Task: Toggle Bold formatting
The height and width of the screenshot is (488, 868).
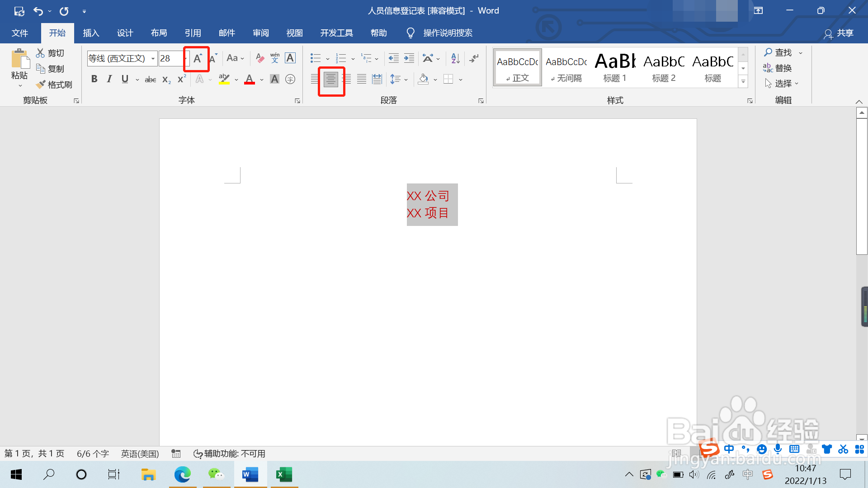Action: 94,79
